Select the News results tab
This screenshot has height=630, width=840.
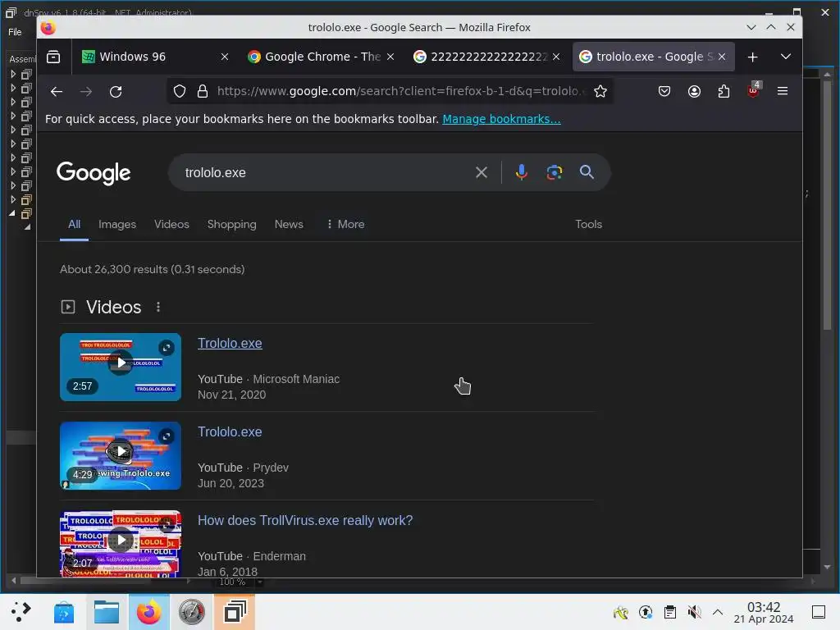click(289, 225)
